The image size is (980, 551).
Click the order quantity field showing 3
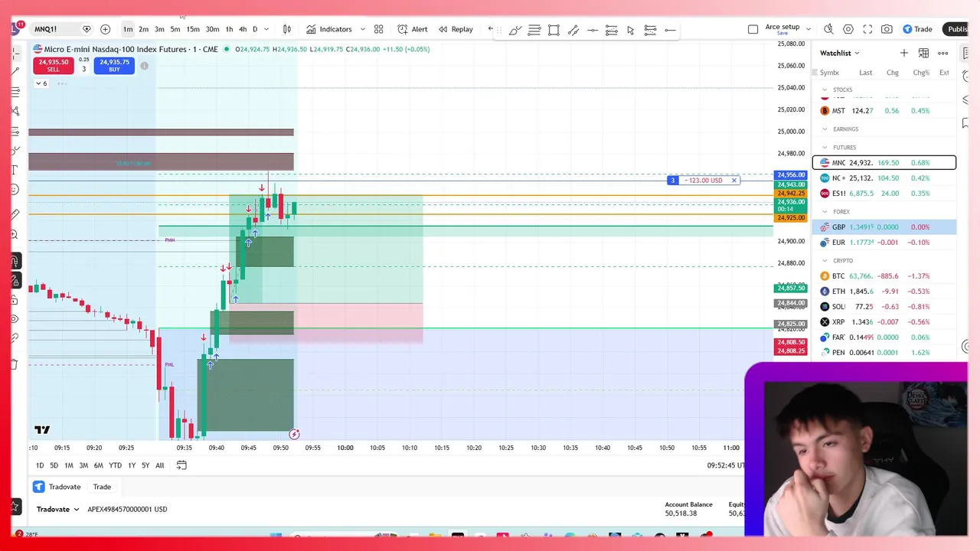coord(84,69)
